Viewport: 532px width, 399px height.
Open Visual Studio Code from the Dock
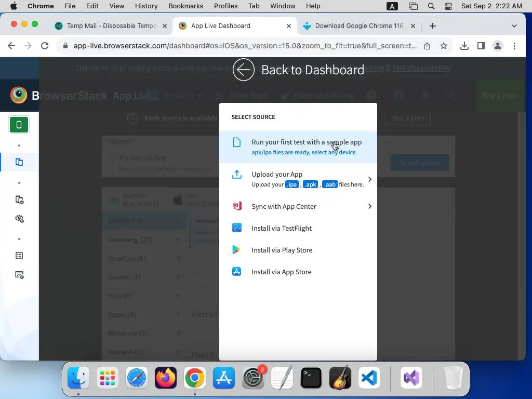369,378
